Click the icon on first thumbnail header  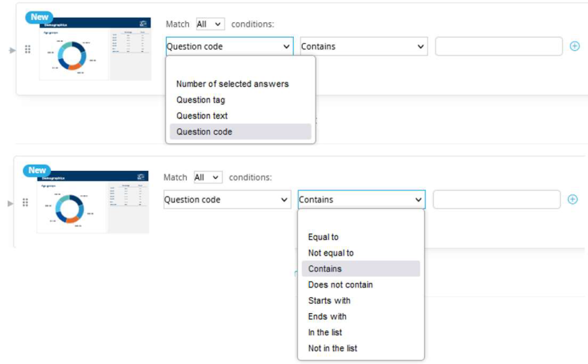coord(143,24)
